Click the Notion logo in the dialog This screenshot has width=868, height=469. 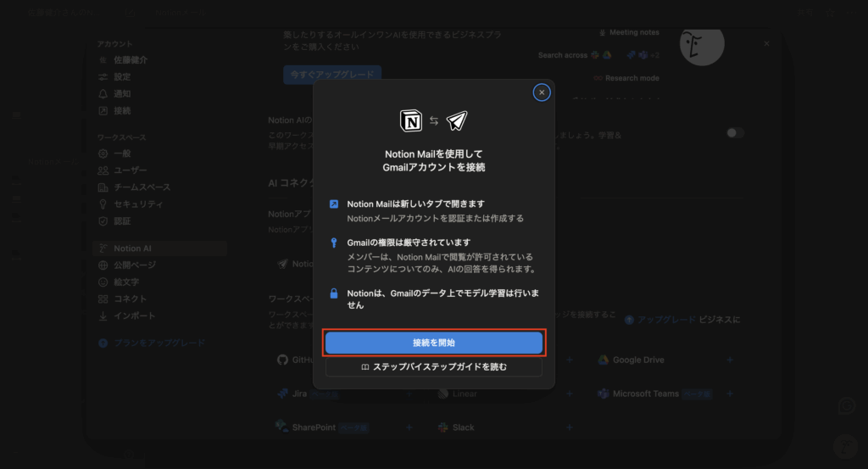(411, 121)
